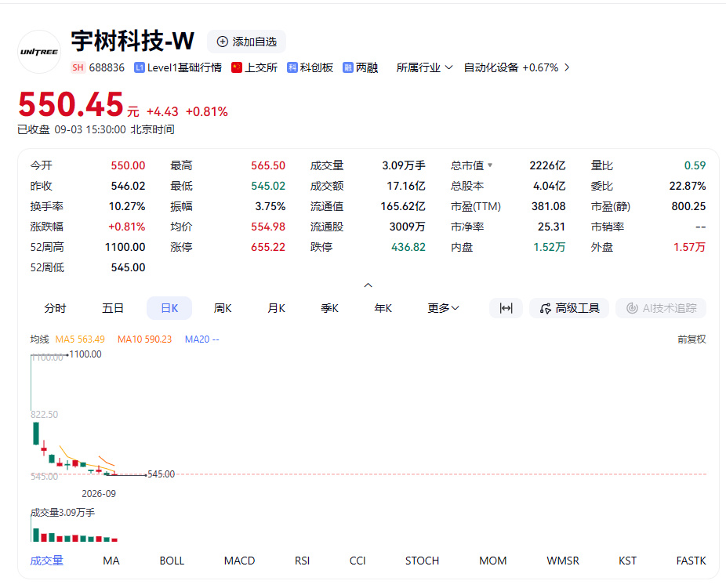Select the 日K chart tab

pos(169,308)
